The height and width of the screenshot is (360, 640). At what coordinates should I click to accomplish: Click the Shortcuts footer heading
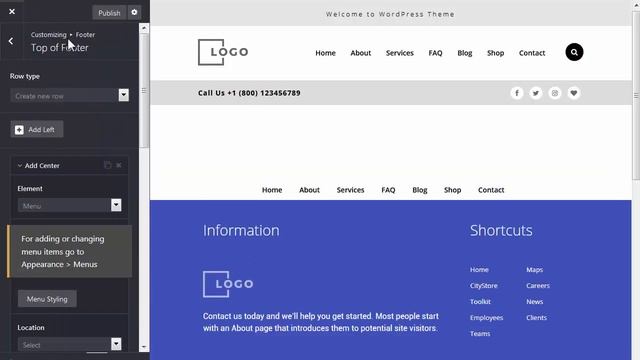[x=501, y=231]
